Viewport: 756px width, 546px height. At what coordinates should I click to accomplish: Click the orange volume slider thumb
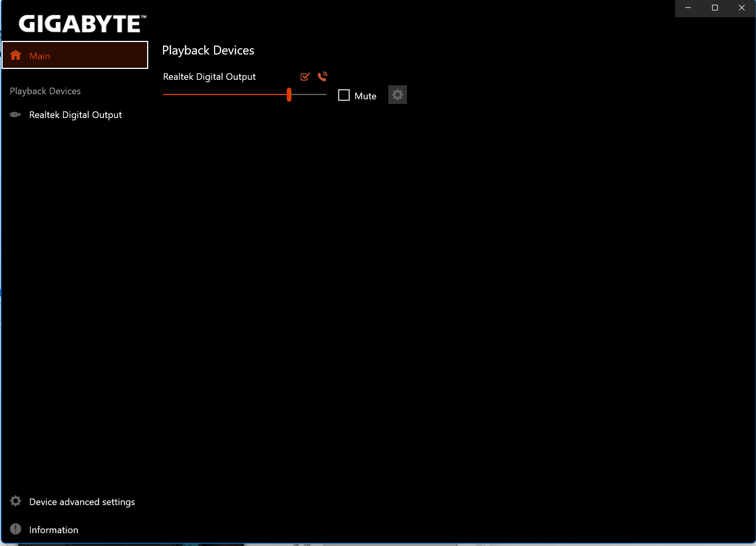click(289, 94)
